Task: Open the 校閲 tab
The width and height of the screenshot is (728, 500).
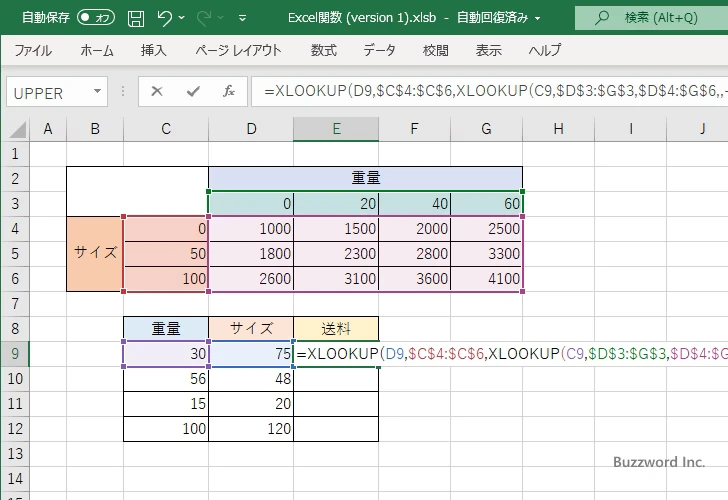Action: (436, 50)
